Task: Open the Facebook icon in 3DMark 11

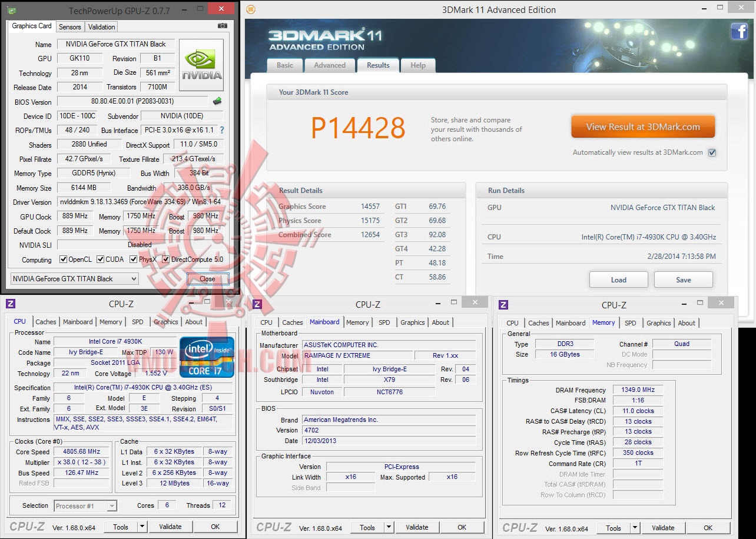Action: coord(739,32)
